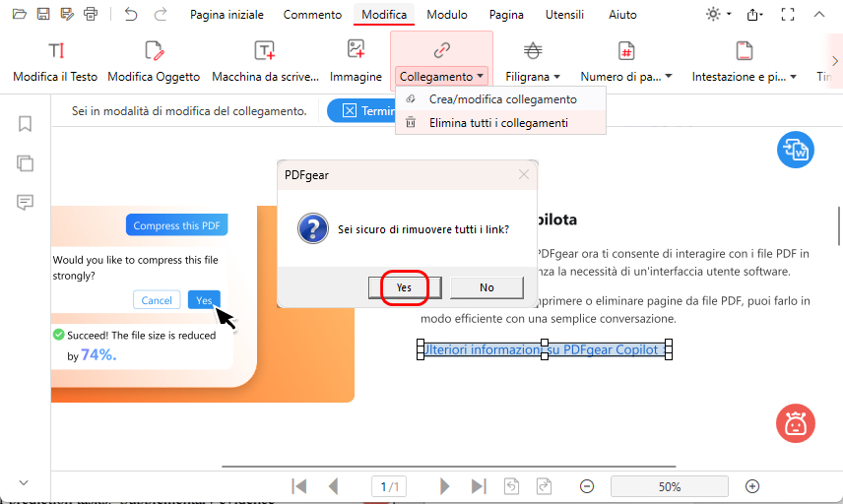
Task: Click the page number field
Action: click(x=389, y=486)
